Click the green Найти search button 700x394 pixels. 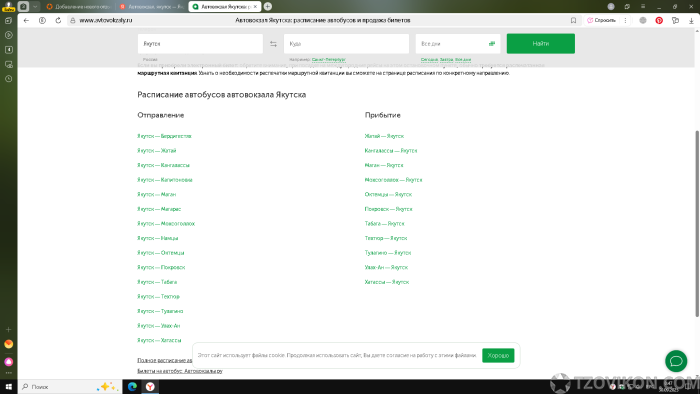pyautogui.click(x=541, y=44)
